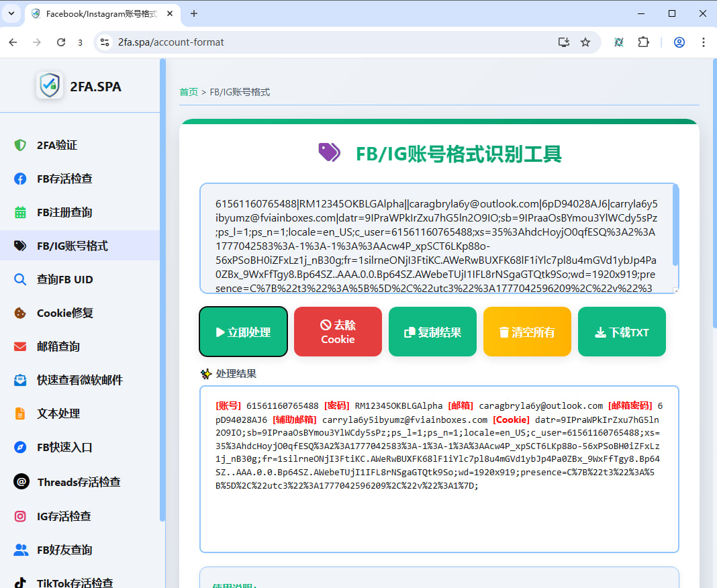Click the blue open-mail icon beside 快速查看微软邮件
This screenshot has width=717, height=588.
click(20, 380)
